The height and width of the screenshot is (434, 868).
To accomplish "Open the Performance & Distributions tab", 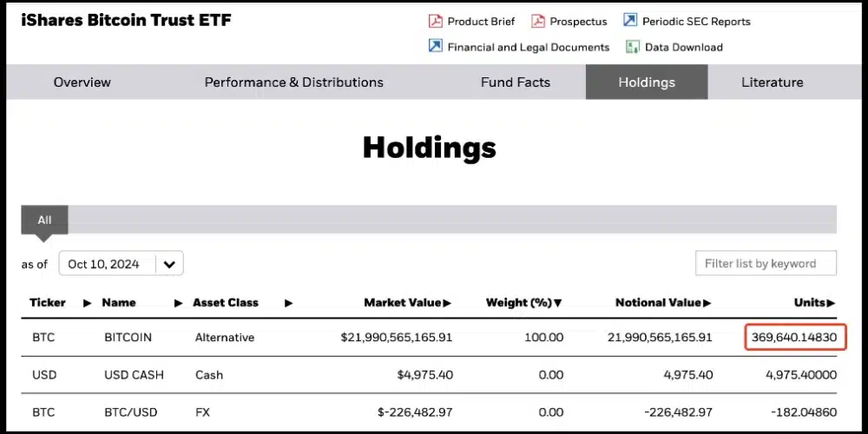I will point(293,82).
